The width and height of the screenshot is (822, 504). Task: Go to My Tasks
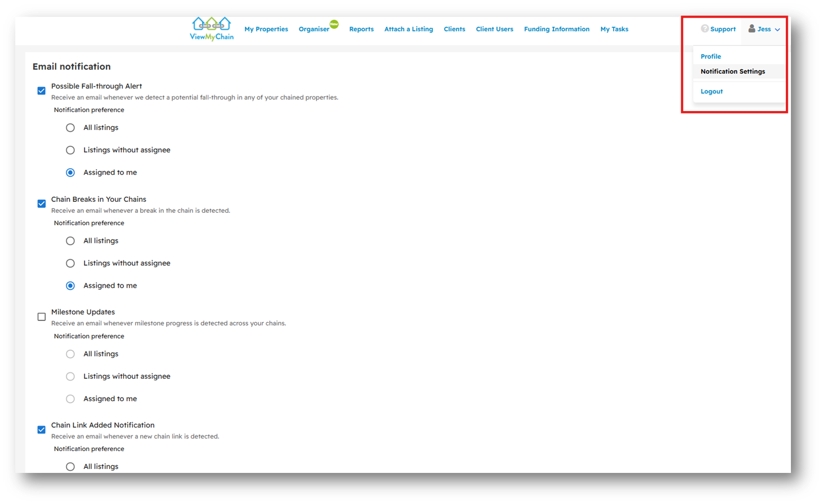click(614, 29)
